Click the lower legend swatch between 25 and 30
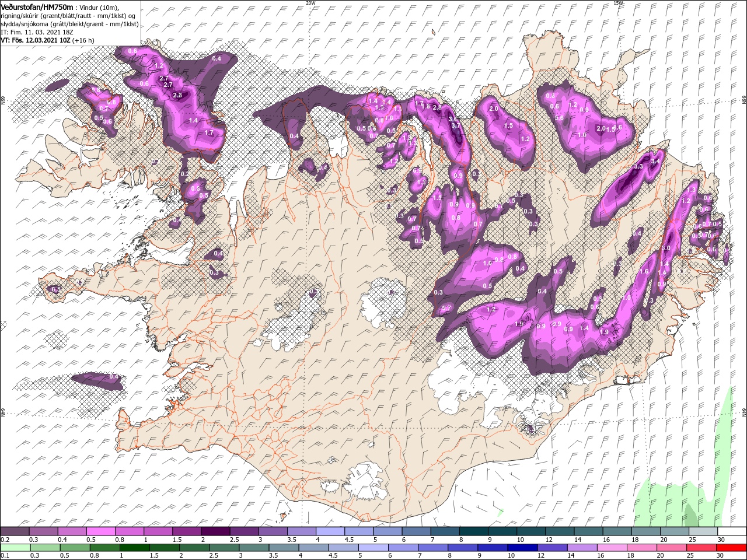This screenshot has height=560, width=747. click(701, 548)
